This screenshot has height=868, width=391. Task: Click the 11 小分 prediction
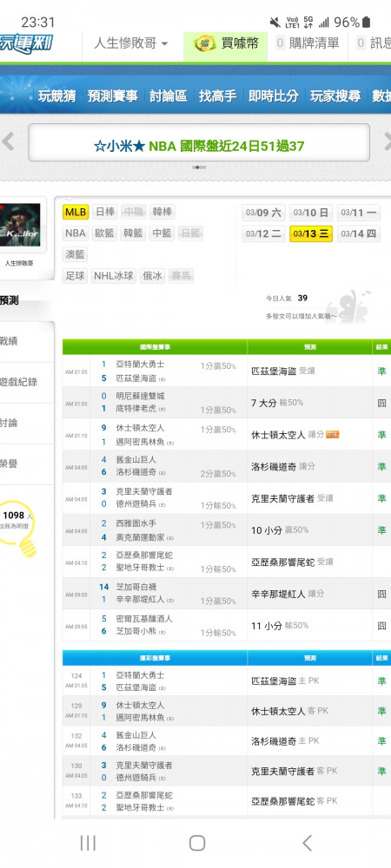280,626
